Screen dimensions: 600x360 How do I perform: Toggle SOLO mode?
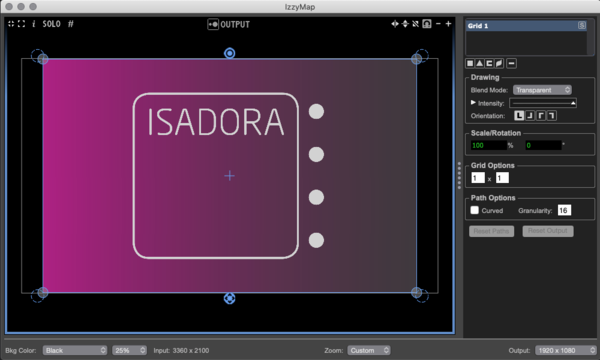(x=51, y=24)
